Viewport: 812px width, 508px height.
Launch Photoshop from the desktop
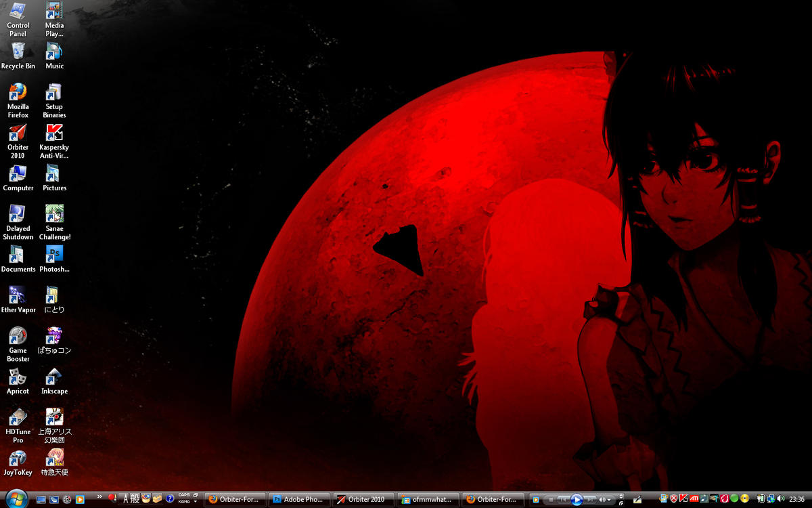point(54,259)
